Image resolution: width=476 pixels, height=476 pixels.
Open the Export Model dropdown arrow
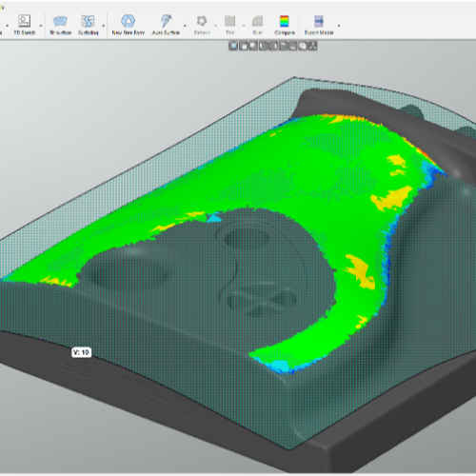point(339,26)
